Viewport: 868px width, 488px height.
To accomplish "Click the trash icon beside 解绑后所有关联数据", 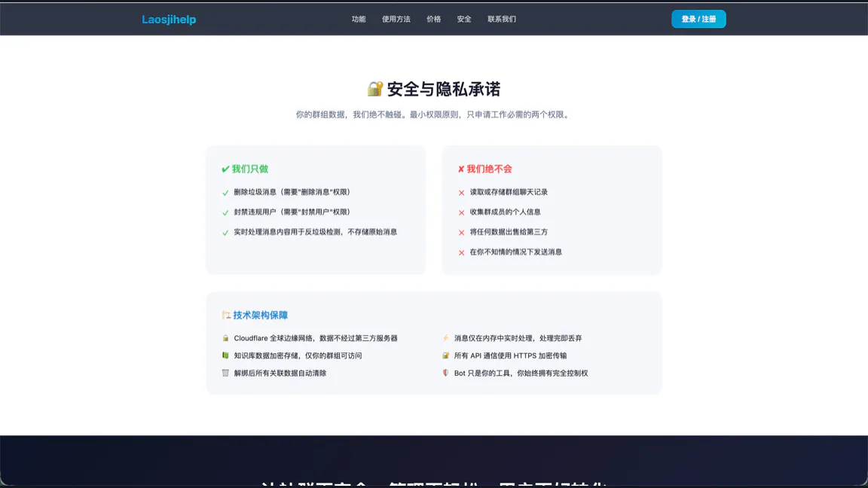I will (x=225, y=374).
